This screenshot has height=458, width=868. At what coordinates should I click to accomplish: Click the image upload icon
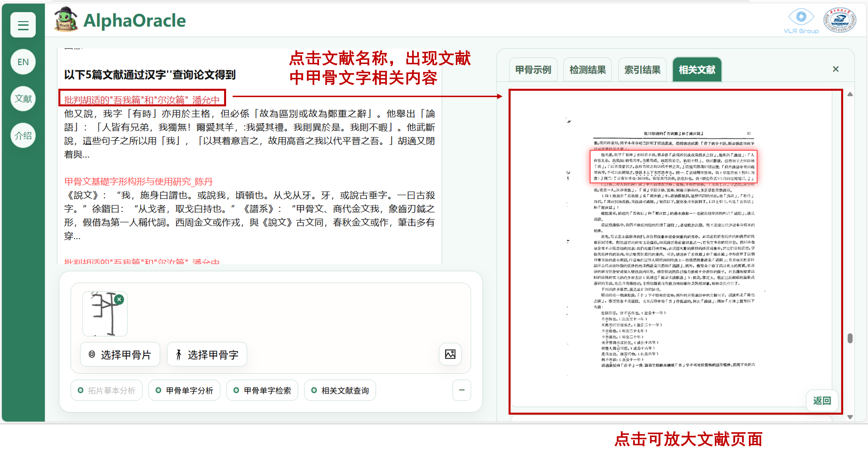(x=450, y=354)
